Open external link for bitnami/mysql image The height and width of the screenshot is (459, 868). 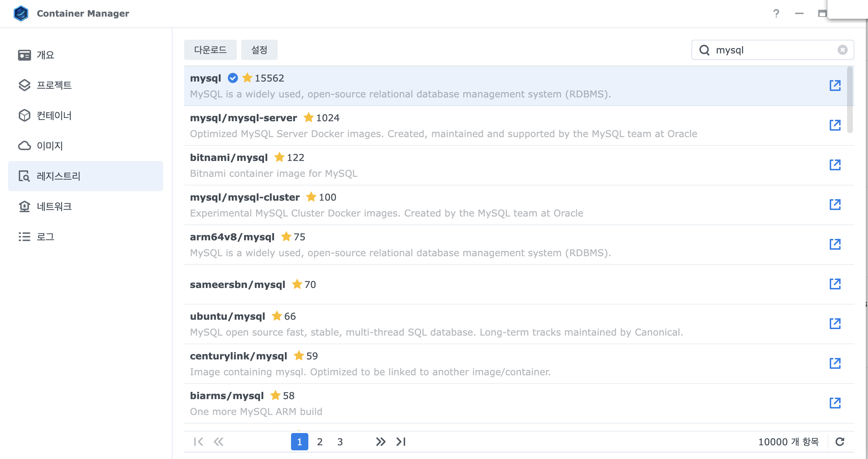pyautogui.click(x=835, y=165)
